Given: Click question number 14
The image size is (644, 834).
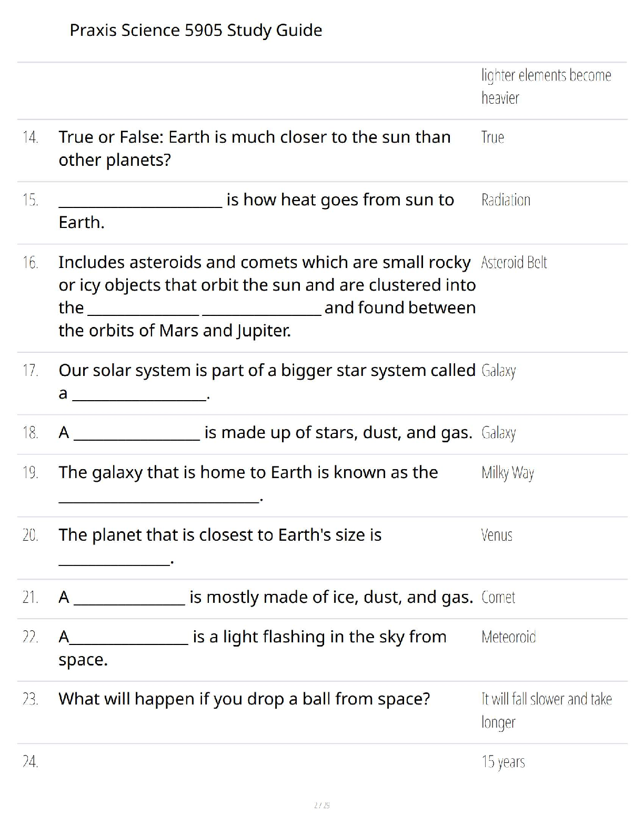Looking at the screenshot, I should click(x=31, y=137).
